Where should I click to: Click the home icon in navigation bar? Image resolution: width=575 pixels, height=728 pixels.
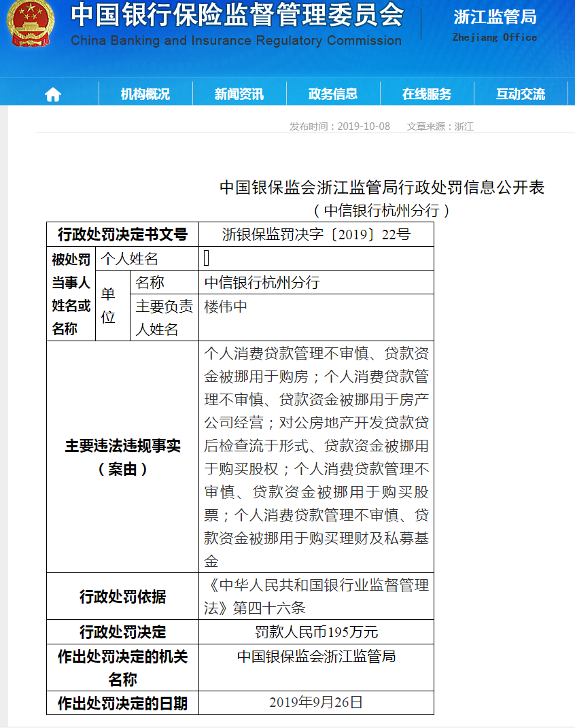53,94
